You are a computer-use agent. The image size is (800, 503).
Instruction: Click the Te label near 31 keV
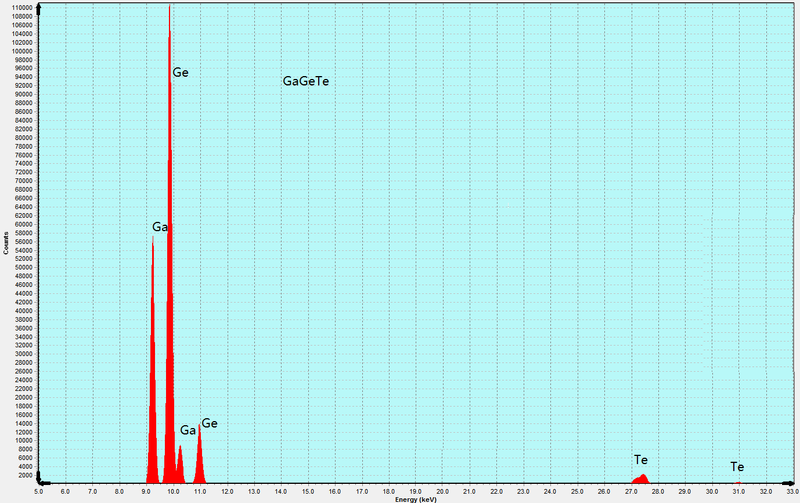(737, 467)
